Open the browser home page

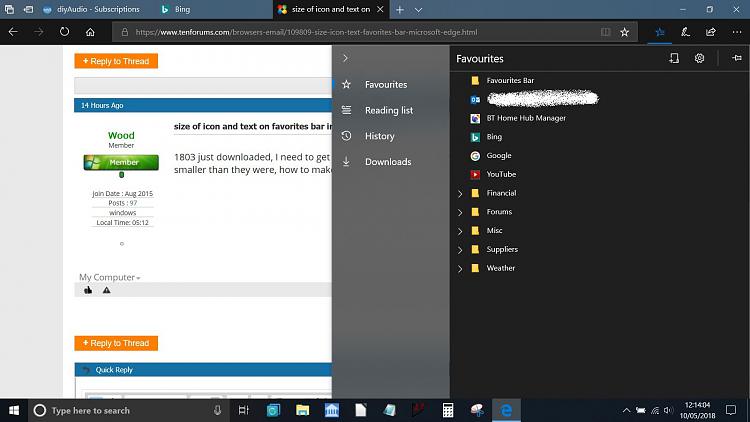click(x=90, y=32)
